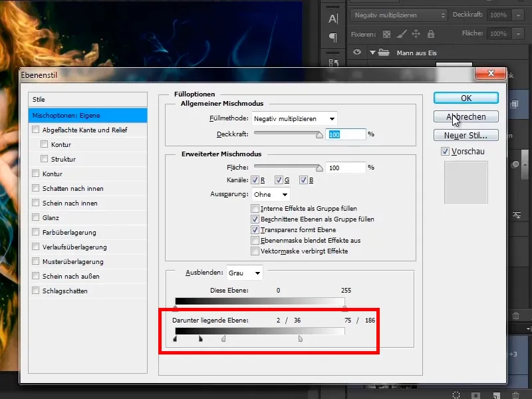Tick the Struktur checkbox
The image size is (532, 399).
pos(44,159)
